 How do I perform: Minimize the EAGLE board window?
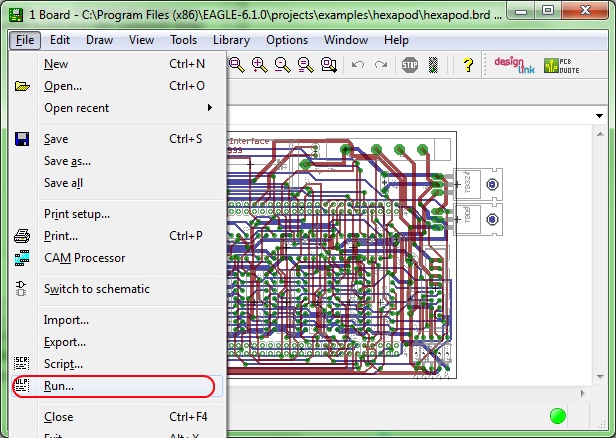pos(521,10)
